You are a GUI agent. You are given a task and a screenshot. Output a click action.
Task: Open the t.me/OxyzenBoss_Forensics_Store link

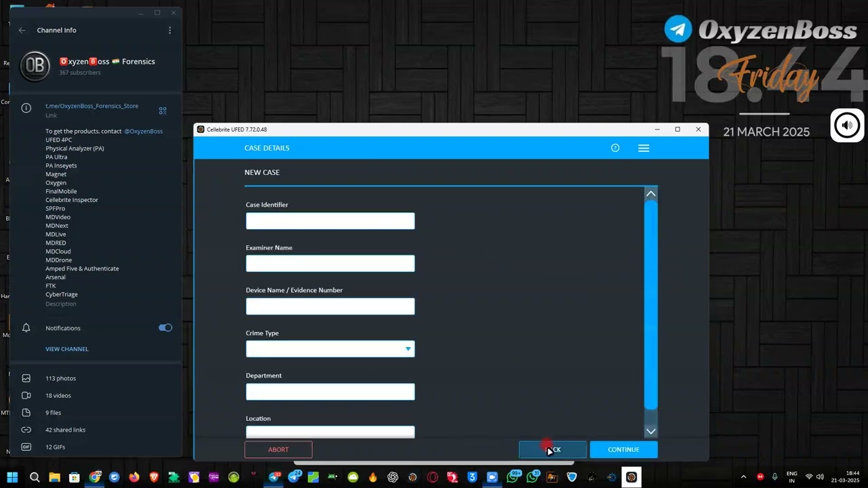(x=92, y=106)
